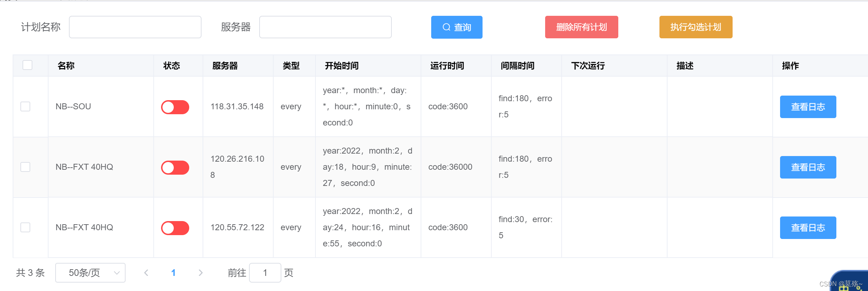Select page number 1 in pagination
This screenshot has height=291, width=868.
[x=173, y=273]
